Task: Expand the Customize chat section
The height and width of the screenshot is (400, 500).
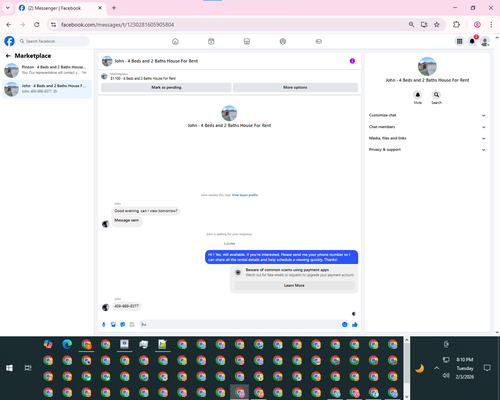Action: pyautogui.click(x=427, y=115)
